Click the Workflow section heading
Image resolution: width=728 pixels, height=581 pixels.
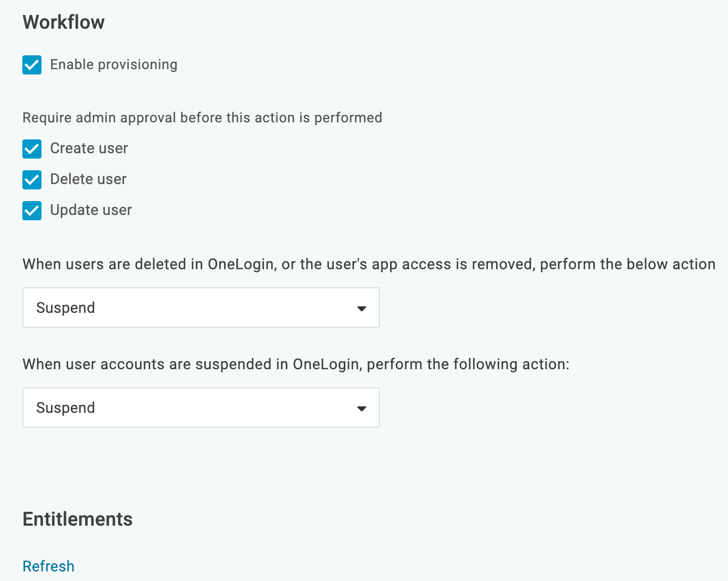click(64, 22)
